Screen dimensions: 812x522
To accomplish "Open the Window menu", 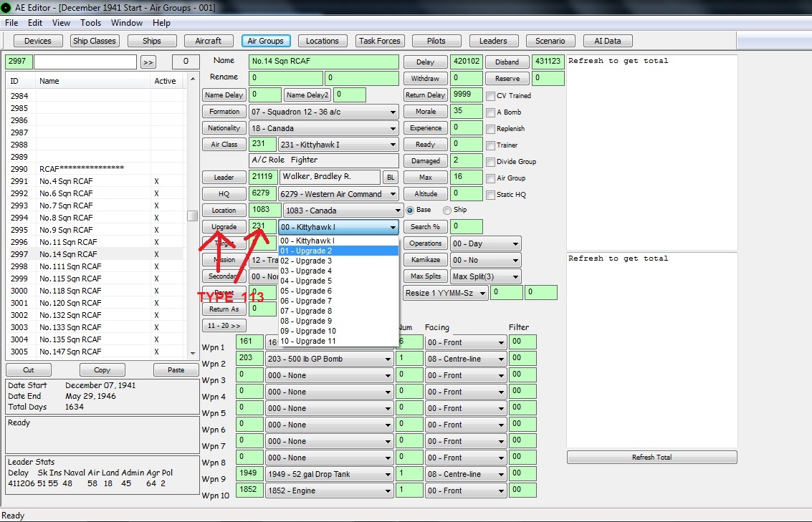I will tap(127, 23).
